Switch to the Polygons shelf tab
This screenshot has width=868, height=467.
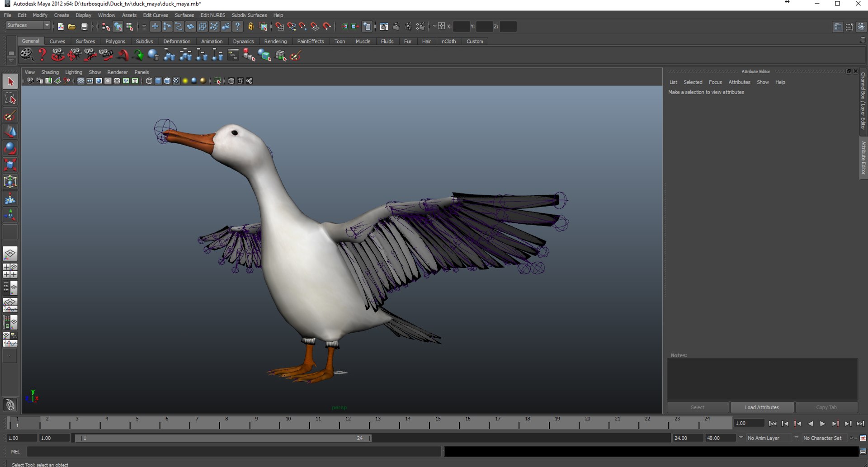[x=115, y=41]
